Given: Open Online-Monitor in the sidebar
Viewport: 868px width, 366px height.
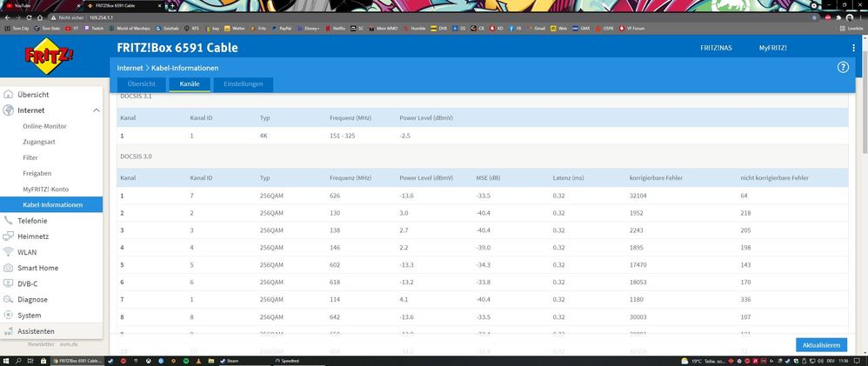Looking at the screenshot, I should 44,126.
